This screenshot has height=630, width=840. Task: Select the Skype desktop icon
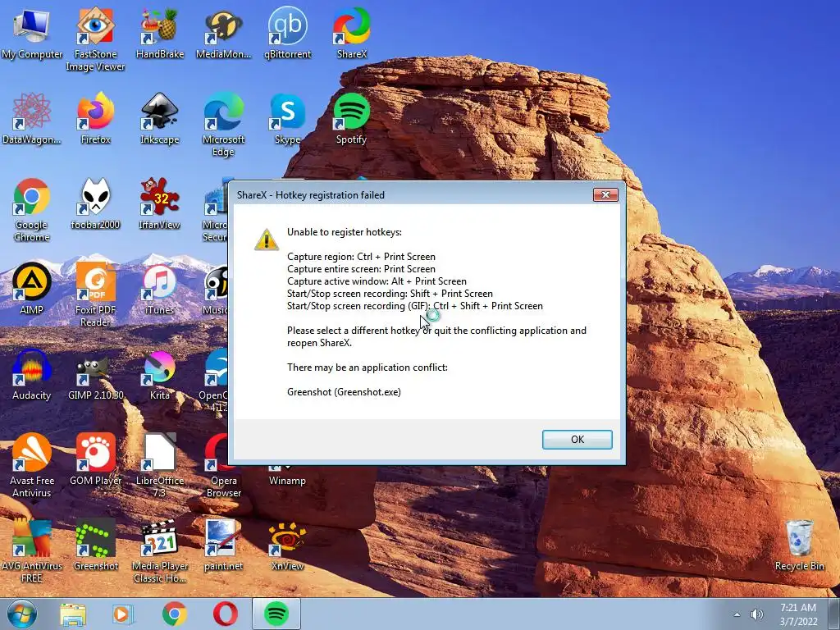(288, 120)
